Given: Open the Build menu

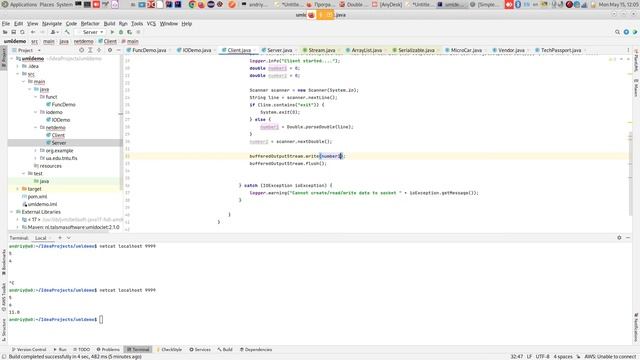Looking at the screenshot, I should coord(109,24).
